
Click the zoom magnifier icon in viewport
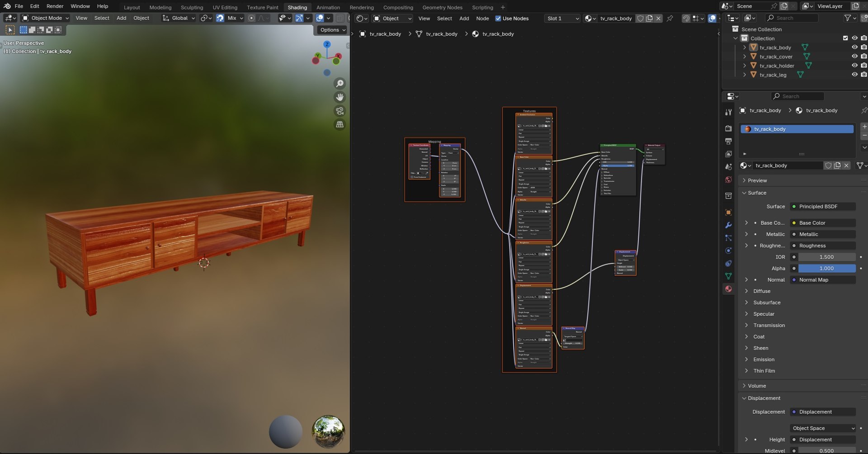(x=340, y=84)
